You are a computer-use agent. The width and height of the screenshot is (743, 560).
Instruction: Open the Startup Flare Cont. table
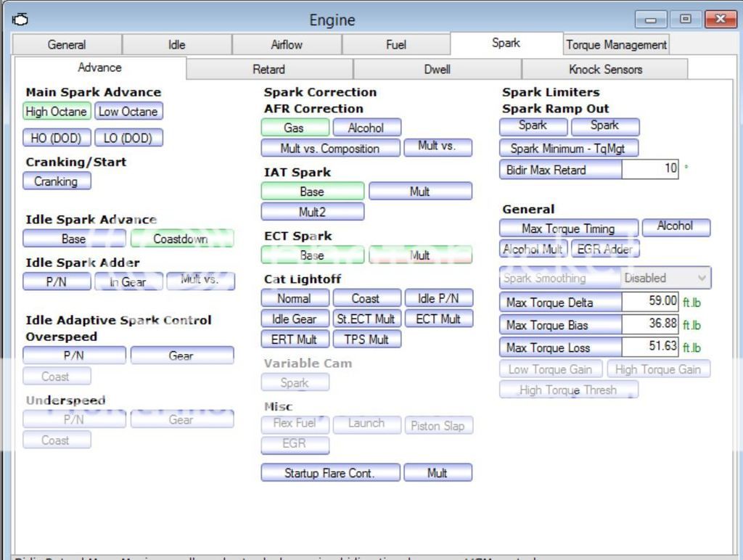[x=330, y=473]
